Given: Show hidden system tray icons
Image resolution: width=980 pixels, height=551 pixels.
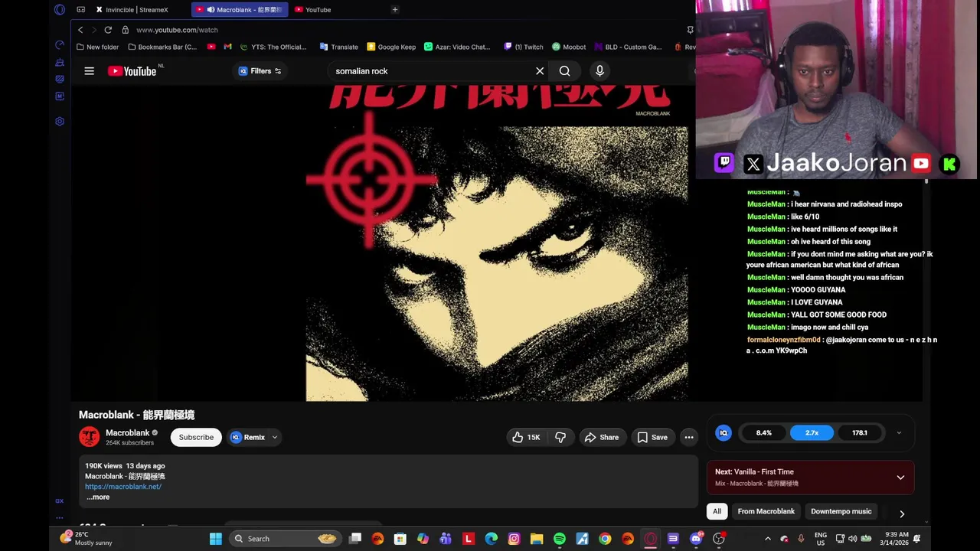Looking at the screenshot, I should [768, 539].
